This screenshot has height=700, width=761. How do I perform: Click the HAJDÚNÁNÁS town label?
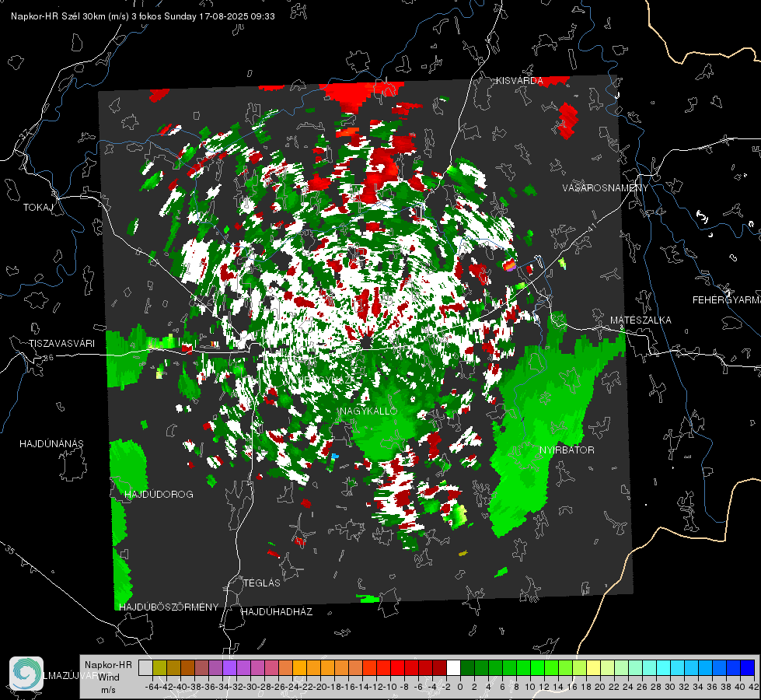[x=51, y=444]
